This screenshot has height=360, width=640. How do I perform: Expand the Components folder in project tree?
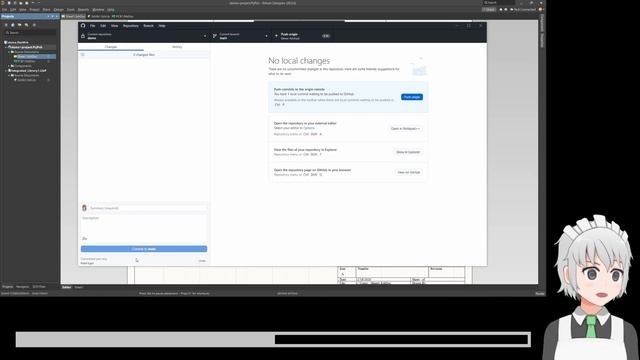[9, 66]
